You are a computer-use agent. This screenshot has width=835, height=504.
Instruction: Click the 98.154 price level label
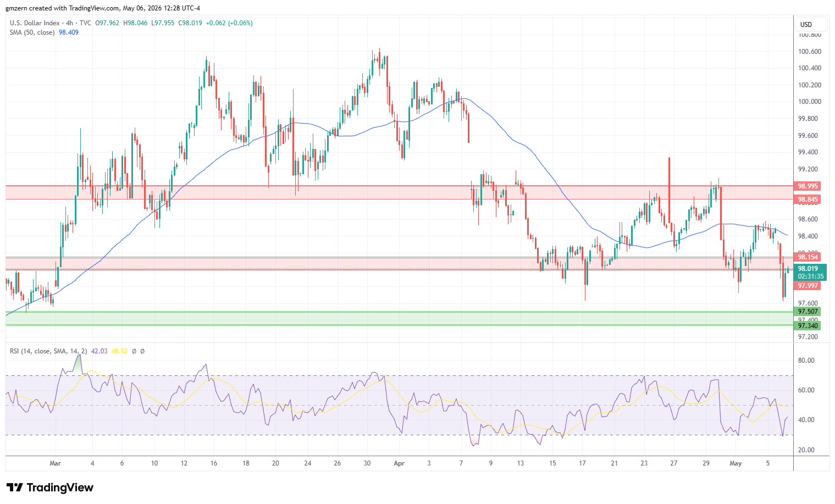[x=808, y=257]
